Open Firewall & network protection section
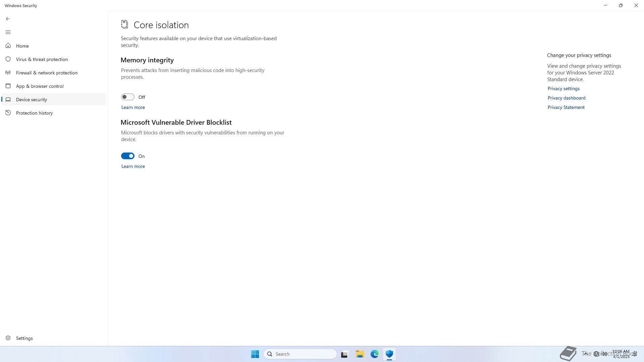644x362 pixels. 54,72
